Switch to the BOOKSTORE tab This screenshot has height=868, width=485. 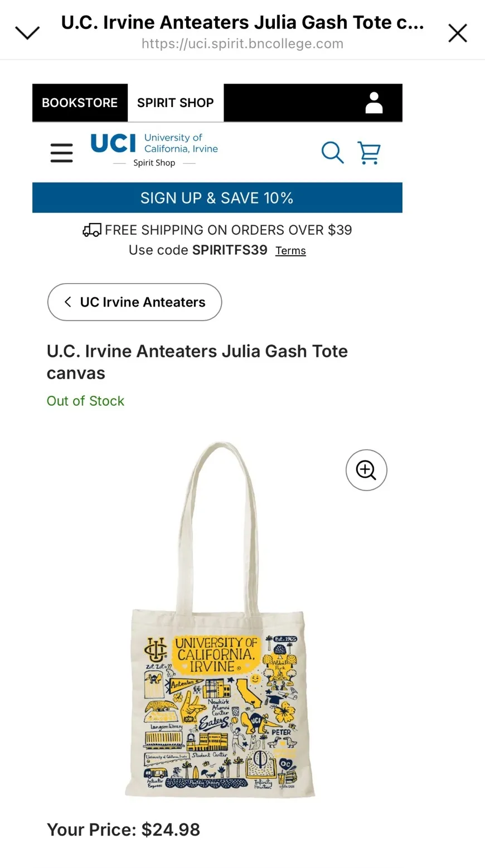click(80, 103)
